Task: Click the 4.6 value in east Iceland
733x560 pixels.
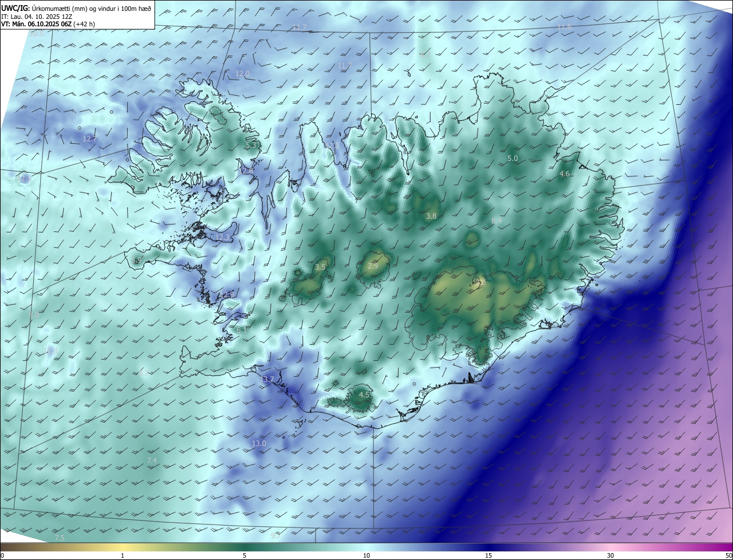Action: coord(565,173)
